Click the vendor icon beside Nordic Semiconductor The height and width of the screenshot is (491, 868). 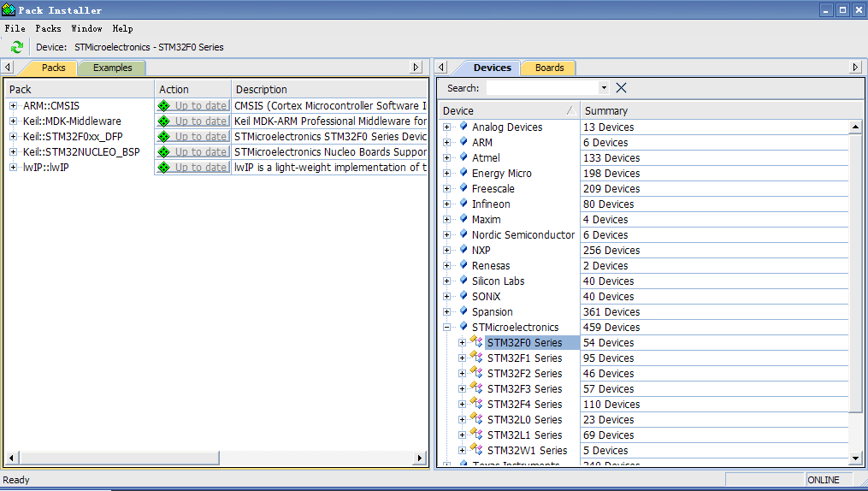464,234
